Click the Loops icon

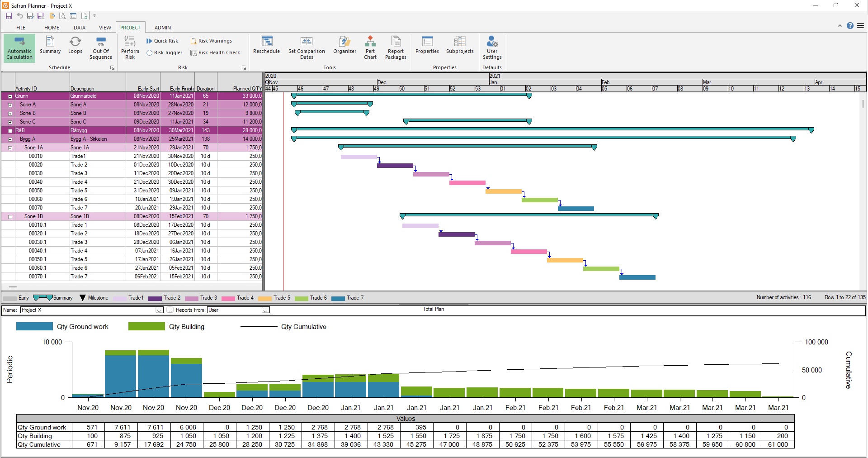pos(75,45)
